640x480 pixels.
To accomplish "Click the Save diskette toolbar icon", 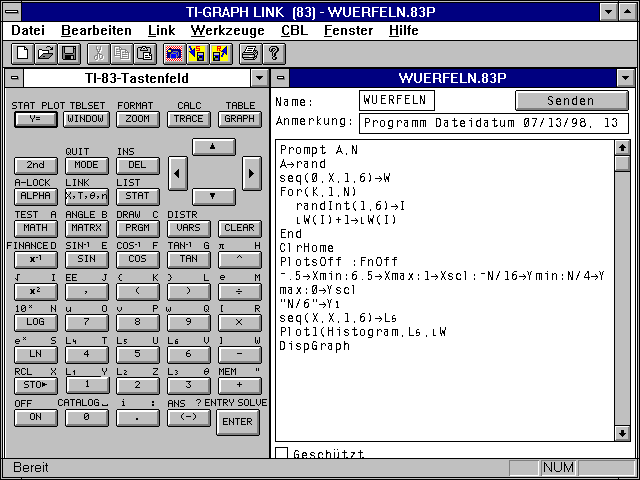I will click(69, 54).
